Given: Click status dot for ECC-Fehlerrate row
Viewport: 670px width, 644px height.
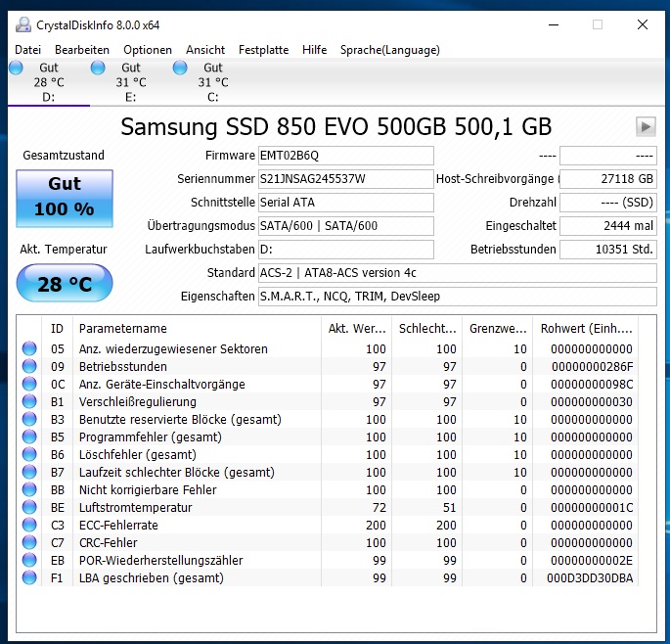Looking at the screenshot, I should click(29, 525).
